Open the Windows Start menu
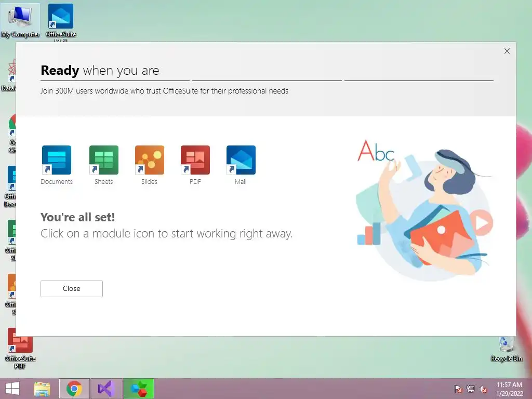Viewport: 532px width, 399px height. 12,389
